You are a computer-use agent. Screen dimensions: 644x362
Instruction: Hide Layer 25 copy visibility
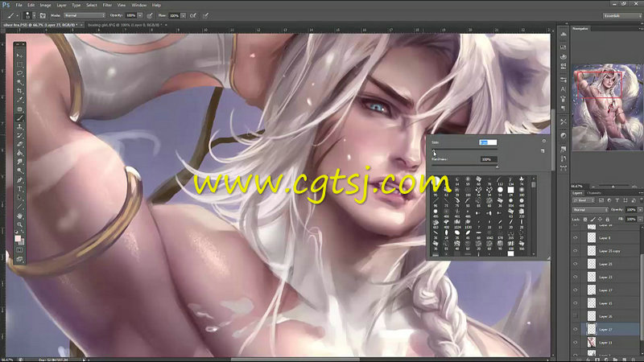pos(576,251)
